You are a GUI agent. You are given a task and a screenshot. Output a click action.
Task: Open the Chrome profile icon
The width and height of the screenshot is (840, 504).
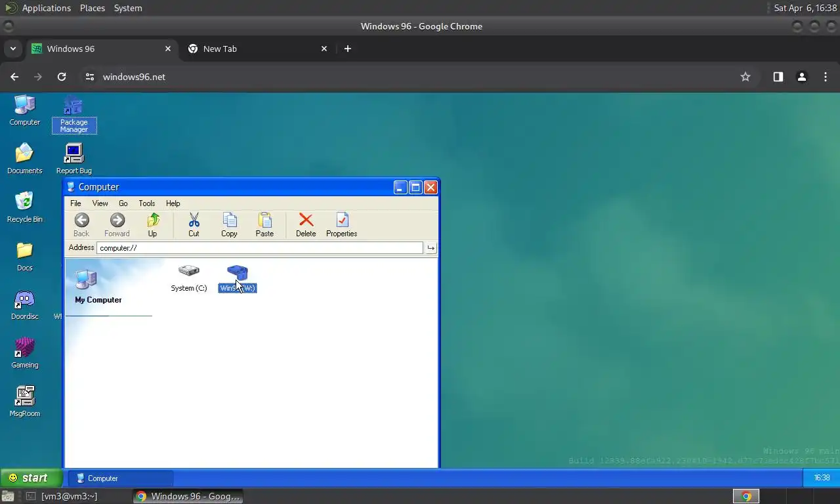tap(801, 77)
